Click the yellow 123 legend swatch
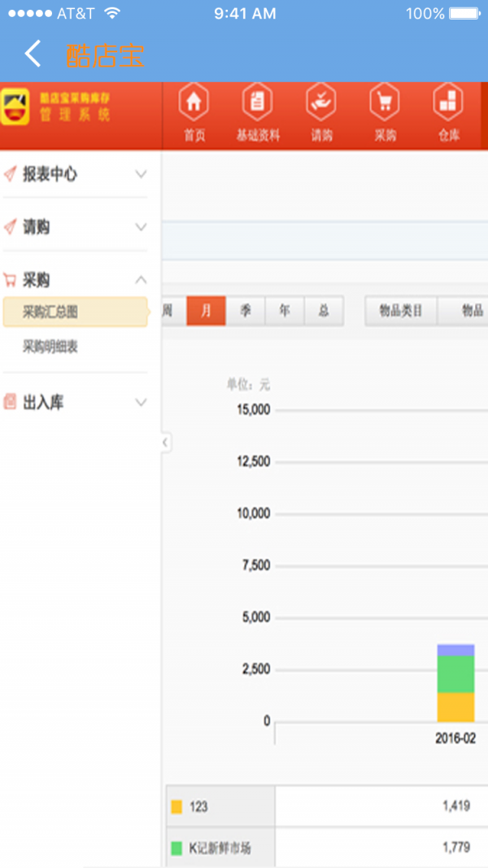 (176, 807)
